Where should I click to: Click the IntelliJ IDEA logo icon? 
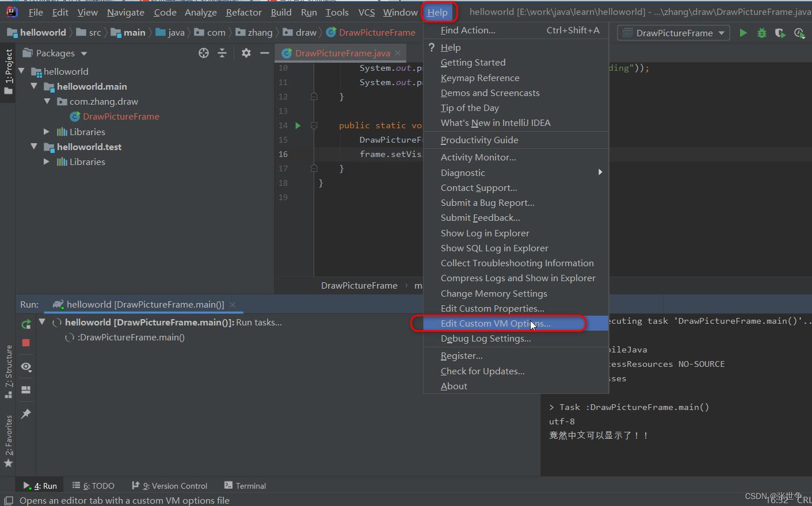click(12, 12)
